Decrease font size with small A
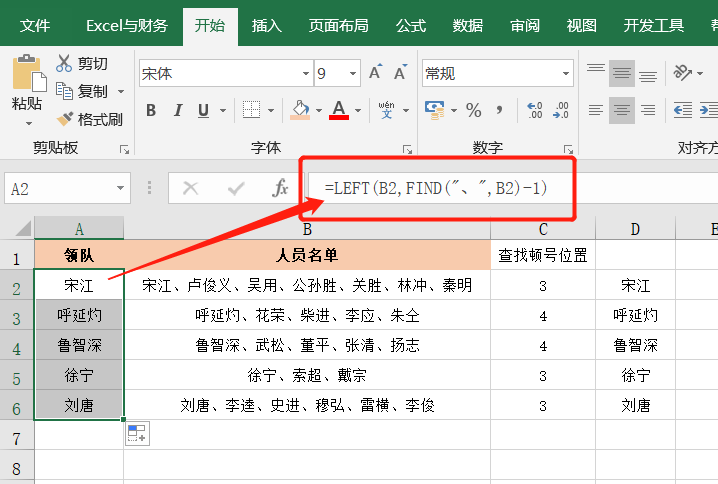Screen dimensions: 718x484 pyautogui.click(x=400, y=72)
